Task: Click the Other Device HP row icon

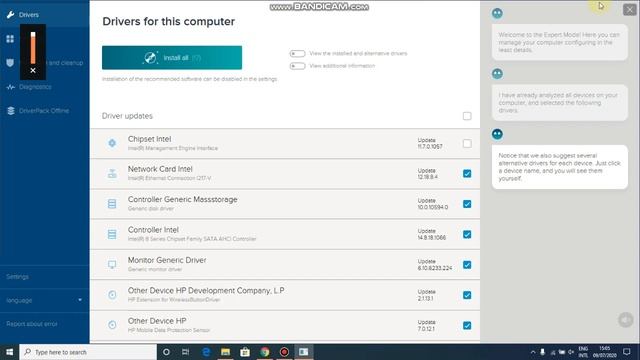Action: coord(112,325)
